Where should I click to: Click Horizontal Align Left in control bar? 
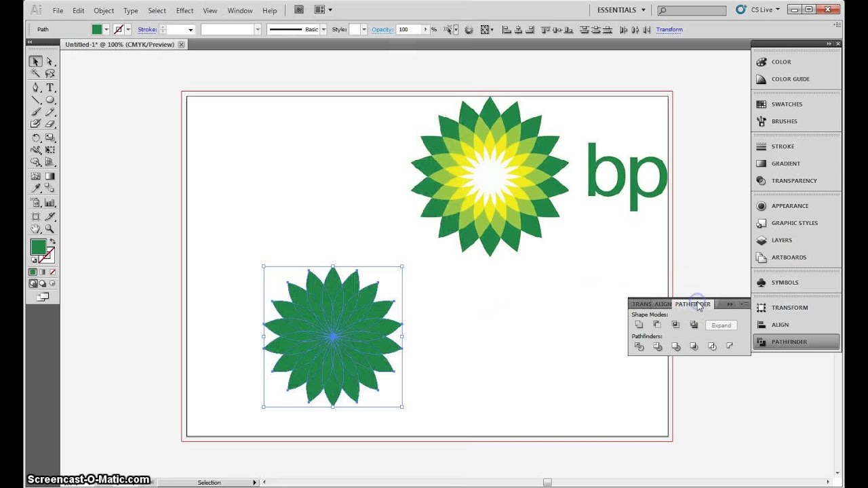(506, 30)
